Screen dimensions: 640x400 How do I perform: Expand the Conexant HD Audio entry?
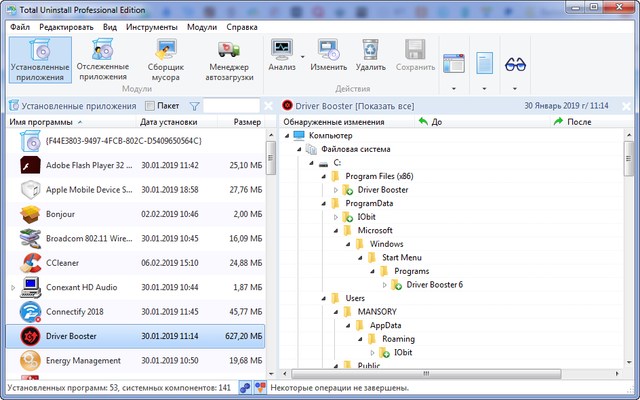pyautogui.click(x=13, y=287)
